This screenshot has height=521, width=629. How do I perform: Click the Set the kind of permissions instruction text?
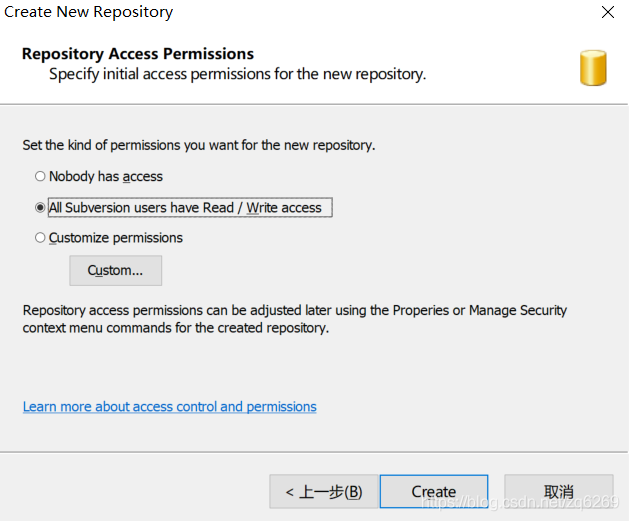[199, 145]
